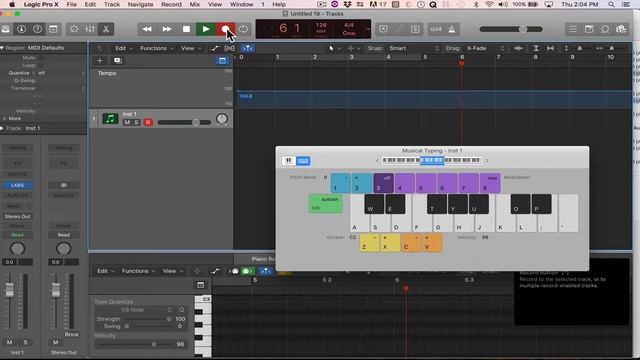
Task: Open Smart Controls dial button
Action: pyautogui.click(x=74, y=29)
